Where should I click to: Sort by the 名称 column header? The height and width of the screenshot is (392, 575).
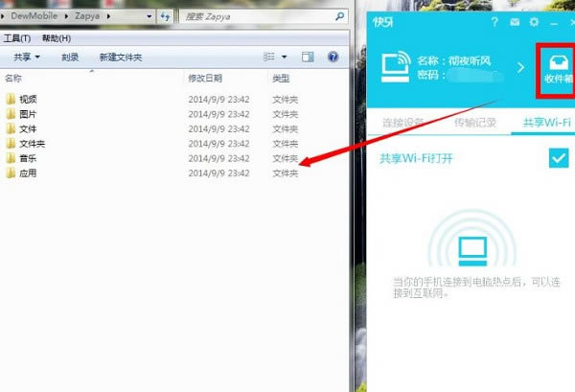(13, 78)
